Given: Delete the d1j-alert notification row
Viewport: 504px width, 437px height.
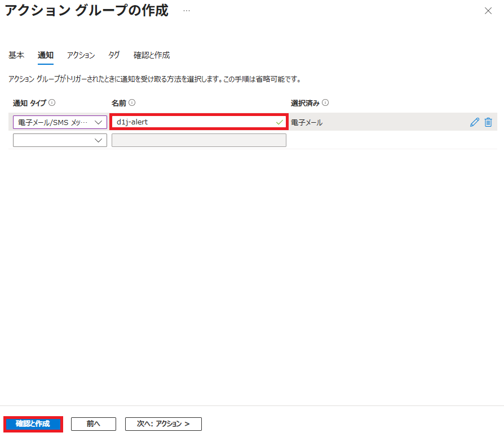Looking at the screenshot, I should tap(488, 122).
